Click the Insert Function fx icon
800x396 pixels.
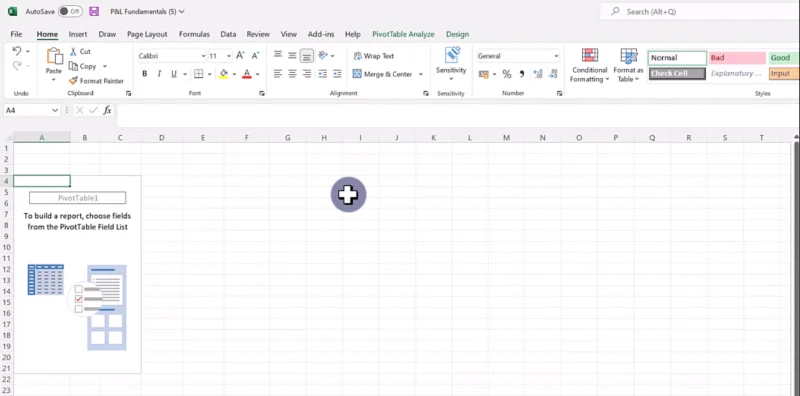point(107,110)
